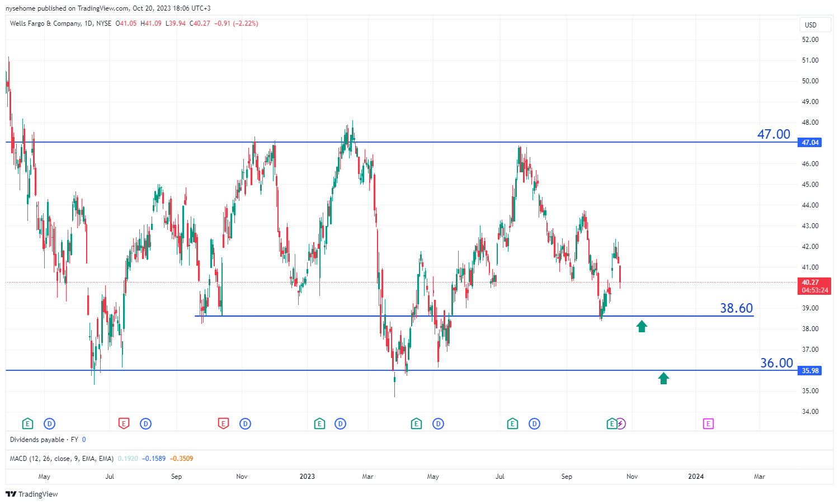The image size is (839, 504).
Task: Click the MACD signal value −0.1589
Action: tap(154, 459)
